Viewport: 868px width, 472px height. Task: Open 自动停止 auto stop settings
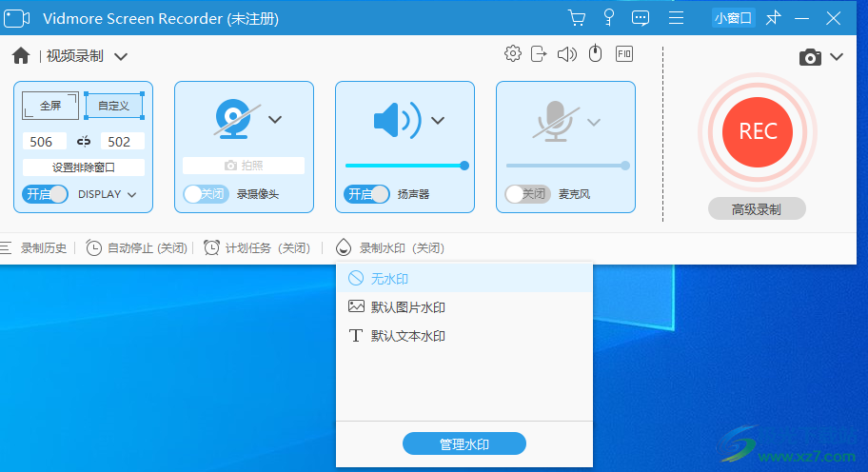point(148,248)
